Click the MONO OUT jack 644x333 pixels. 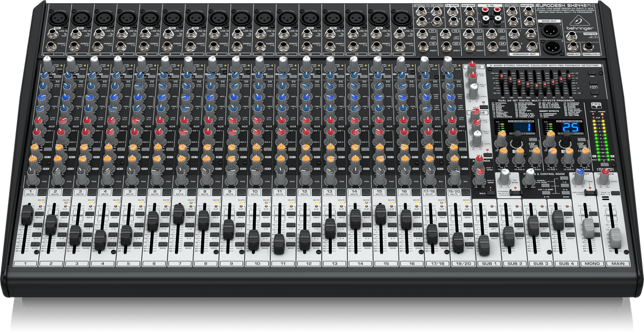[573, 46]
